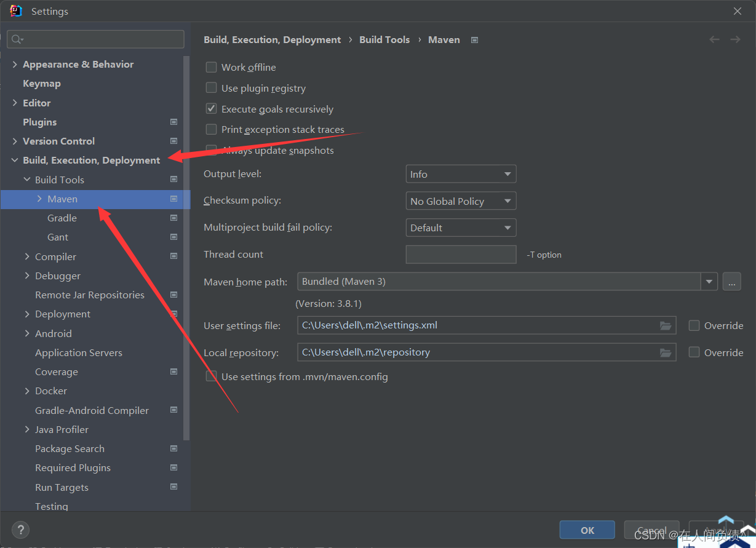
Task: Click the project-level icon next to Run Targets
Action: tap(173, 487)
